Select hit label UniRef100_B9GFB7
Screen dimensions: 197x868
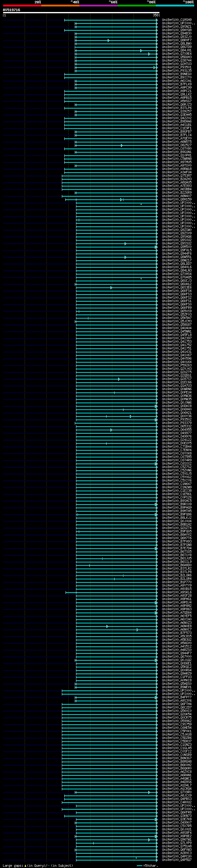click(x=176, y=131)
